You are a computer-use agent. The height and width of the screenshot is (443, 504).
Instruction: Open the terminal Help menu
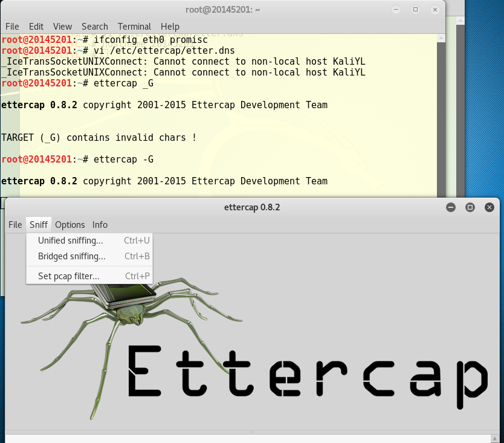pyautogui.click(x=170, y=27)
